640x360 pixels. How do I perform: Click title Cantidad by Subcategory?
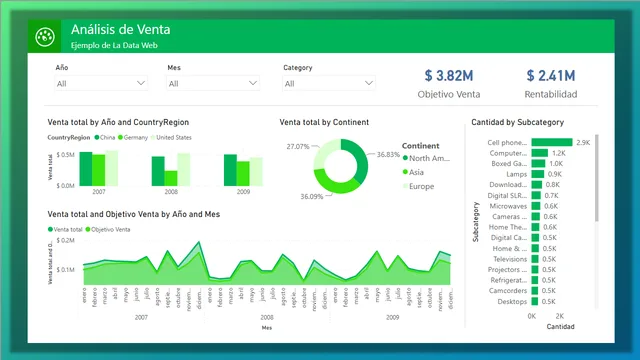coord(518,122)
